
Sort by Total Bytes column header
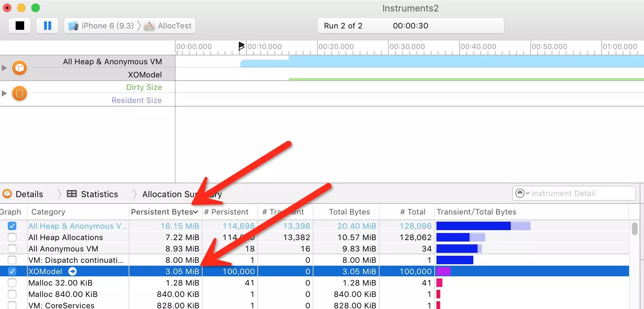[349, 212]
